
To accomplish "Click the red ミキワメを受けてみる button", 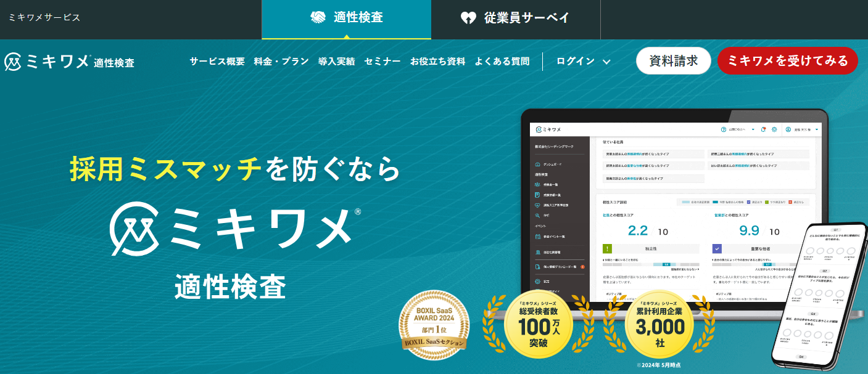I will (x=788, y=61).
